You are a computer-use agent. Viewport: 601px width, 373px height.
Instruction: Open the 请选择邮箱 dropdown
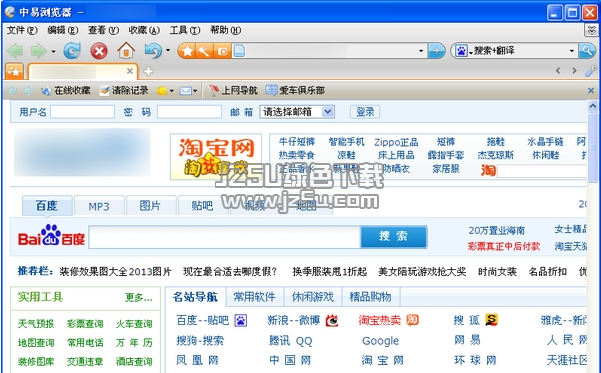pyautogui.click(x=297, y=112)
